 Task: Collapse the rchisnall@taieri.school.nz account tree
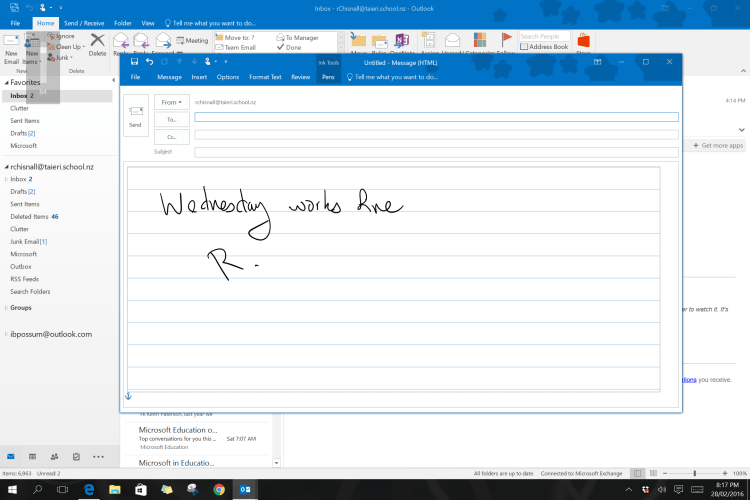(7, 167)
